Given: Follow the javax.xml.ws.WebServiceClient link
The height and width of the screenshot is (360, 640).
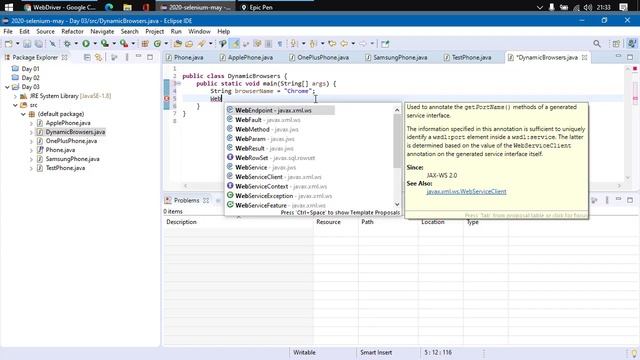Looking at the screenshot, I should coord(466,191).
